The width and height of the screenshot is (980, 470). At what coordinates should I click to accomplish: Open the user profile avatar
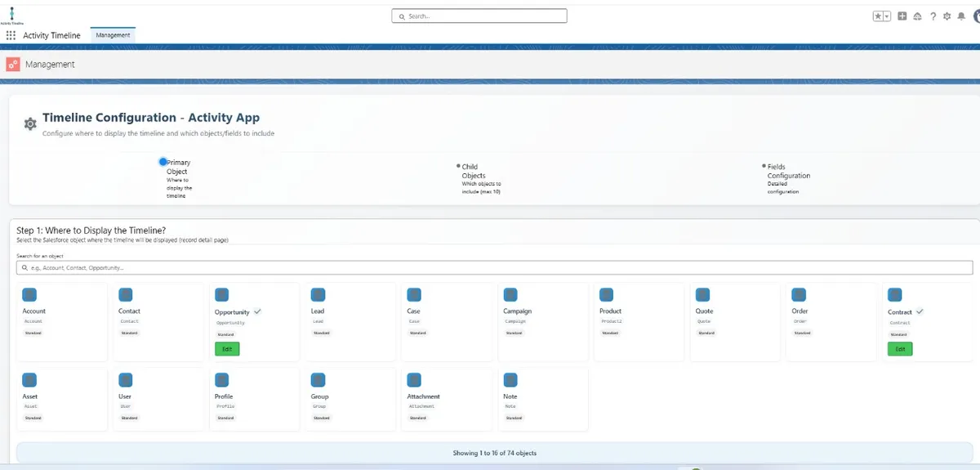[975, 16]
